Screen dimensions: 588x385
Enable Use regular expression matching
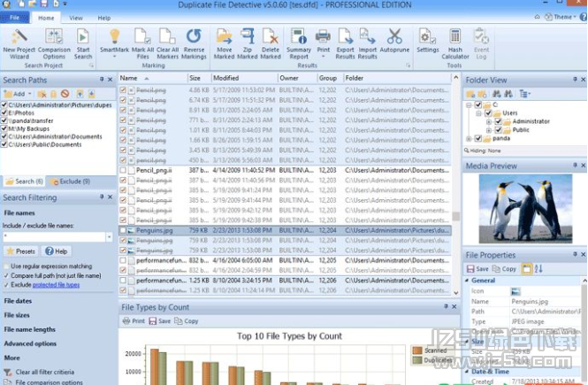tap(6, 266)
